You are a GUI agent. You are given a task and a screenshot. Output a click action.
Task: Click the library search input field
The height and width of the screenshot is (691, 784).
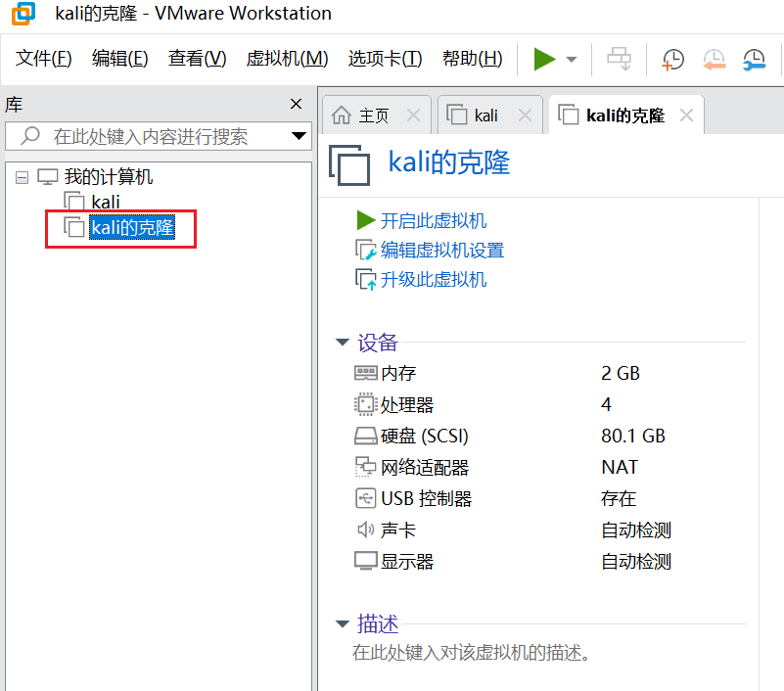pyautogui.click(x=159, y=136)
